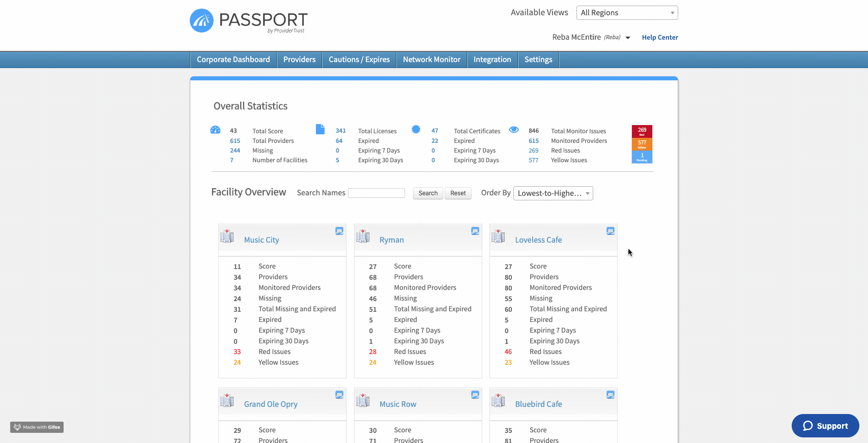The height and width of the screenshot is (443, 868).
Task: Click the Music Row facility building icon
Action: click(x=363, y=401)
